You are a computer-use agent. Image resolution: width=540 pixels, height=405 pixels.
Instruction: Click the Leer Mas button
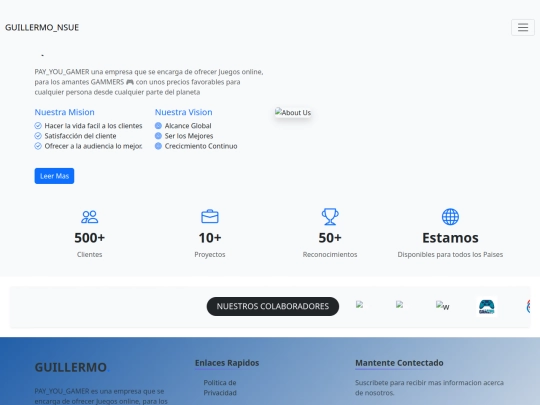click(x=54, y=176)
